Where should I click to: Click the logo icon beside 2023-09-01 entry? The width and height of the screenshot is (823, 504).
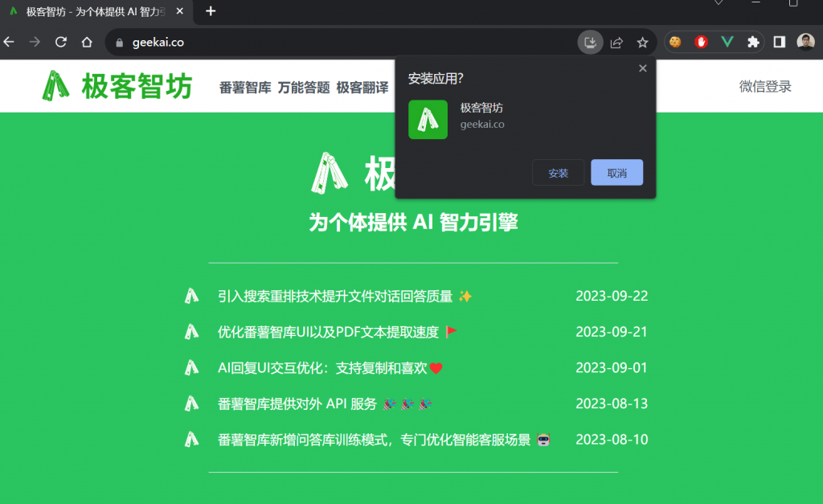coord(191,367)
